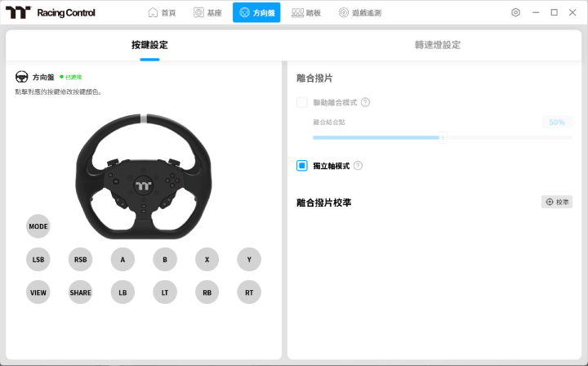Select the MODE button circle
Viewport: 588px width, 366px height.
tap(38, 226)
